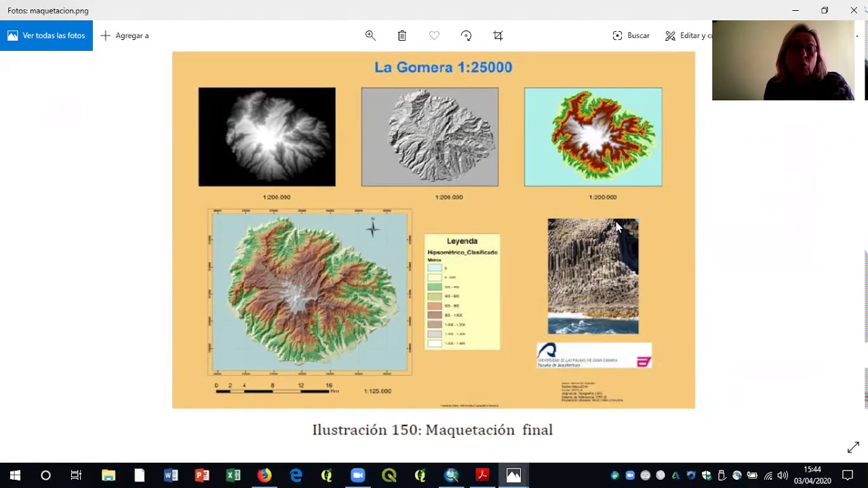Image resolution: width=868 pixels, height=488 pixels.
Task: Open Adobe Acrobat Reader from the taskbar
Action: click(x=482, y=475)
